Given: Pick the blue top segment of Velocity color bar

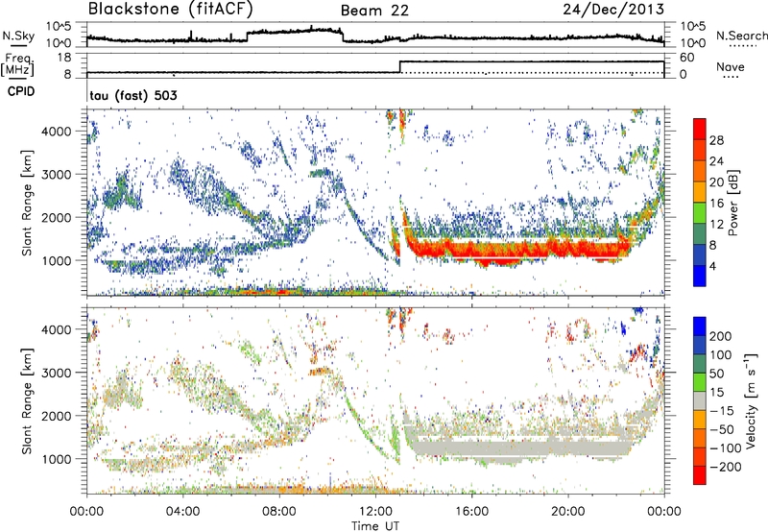Looking at the screenshot, I should pyautogui.click(x=700, y=326).
